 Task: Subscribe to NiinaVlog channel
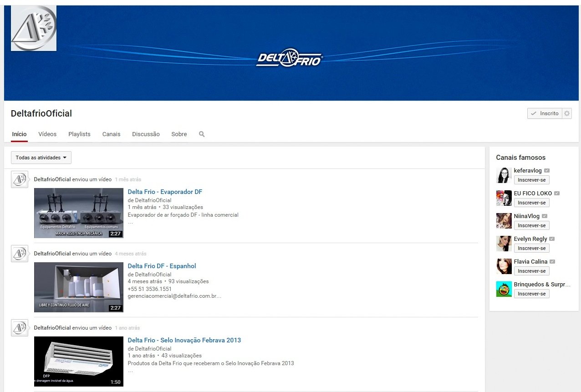[531, 225]
